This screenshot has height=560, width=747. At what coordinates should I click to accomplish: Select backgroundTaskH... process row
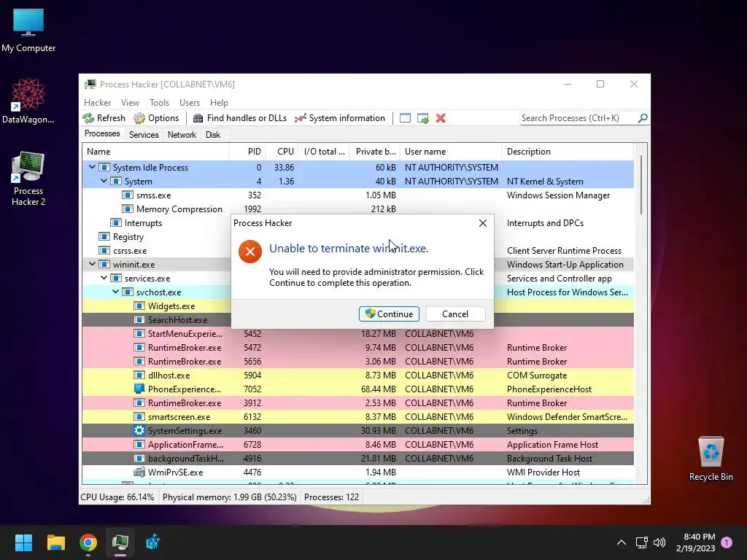tap(358, 458)
